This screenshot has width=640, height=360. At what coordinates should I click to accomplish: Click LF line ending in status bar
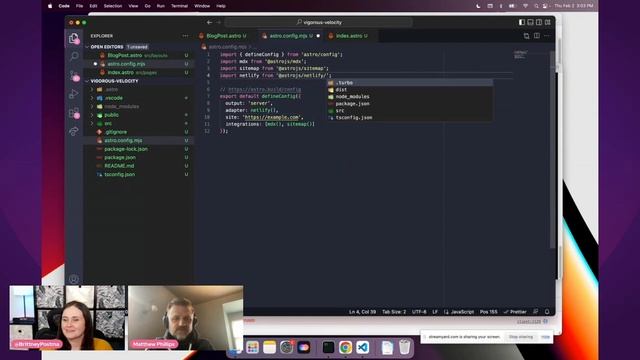[435, 311]
